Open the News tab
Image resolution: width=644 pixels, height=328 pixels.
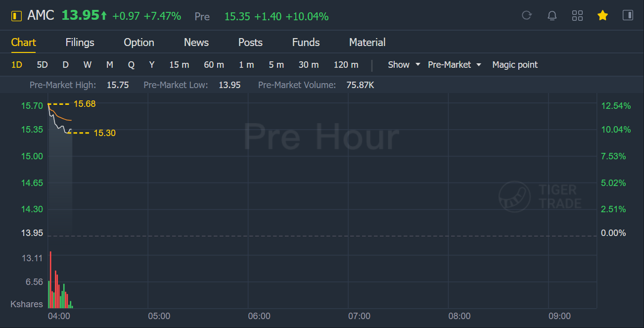[x=196, y=43]
